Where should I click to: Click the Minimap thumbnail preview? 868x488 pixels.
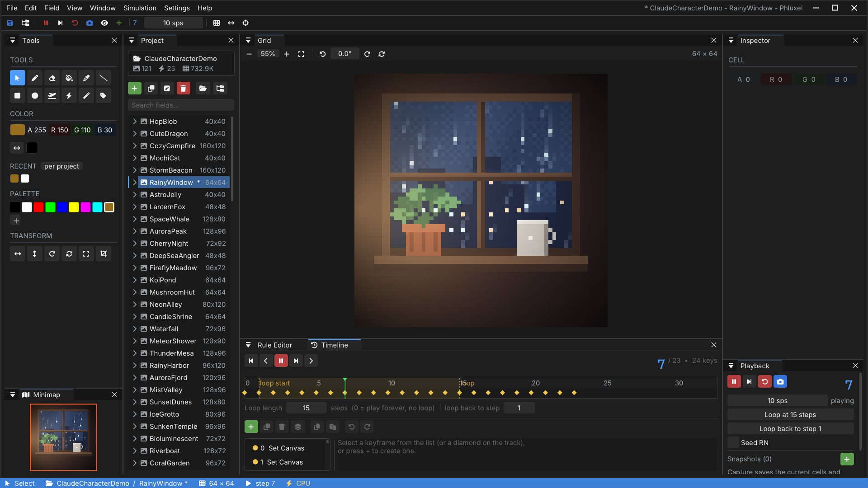point(63,437)
